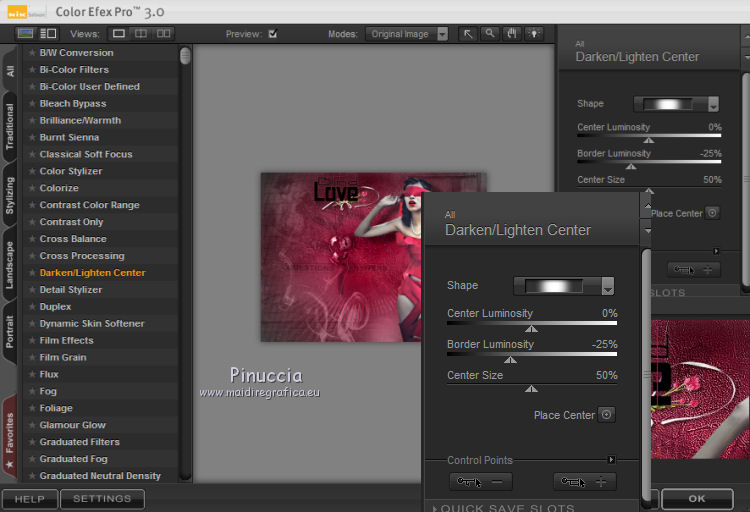
Task: Open the Shape dropdown in the enlarged panel
Action: pos(608,287)
